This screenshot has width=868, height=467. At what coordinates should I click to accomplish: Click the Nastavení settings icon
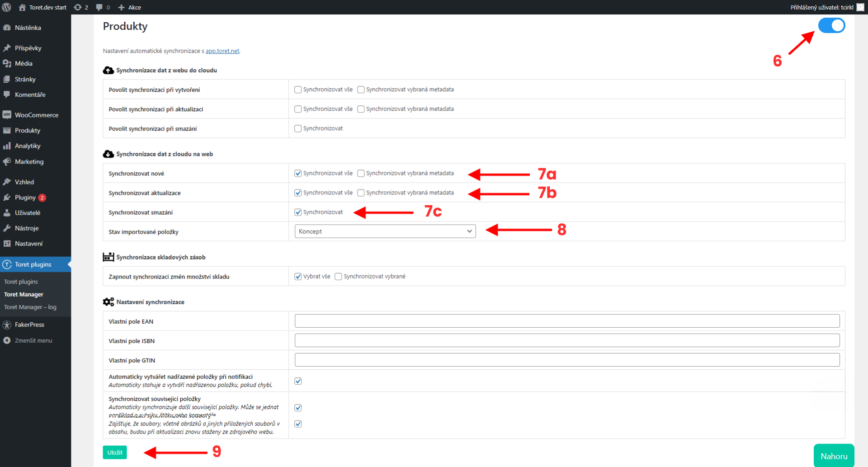pyautogui.click(x=7, y=244)
